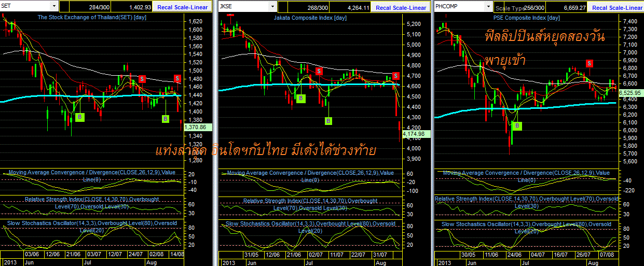Screen dimensions: 644x266
Task: Open the PHCOMP symbol dropdown
Action: click(488, 6)
